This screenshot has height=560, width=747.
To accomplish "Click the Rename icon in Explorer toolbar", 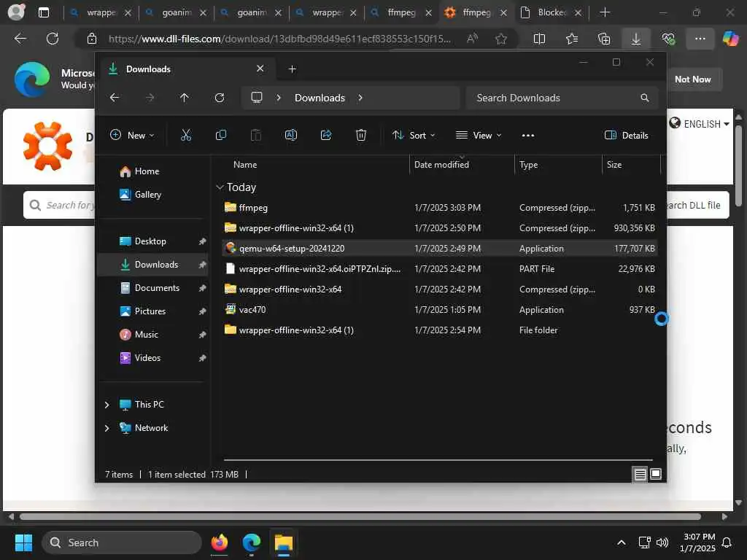I will coord(291,136).
